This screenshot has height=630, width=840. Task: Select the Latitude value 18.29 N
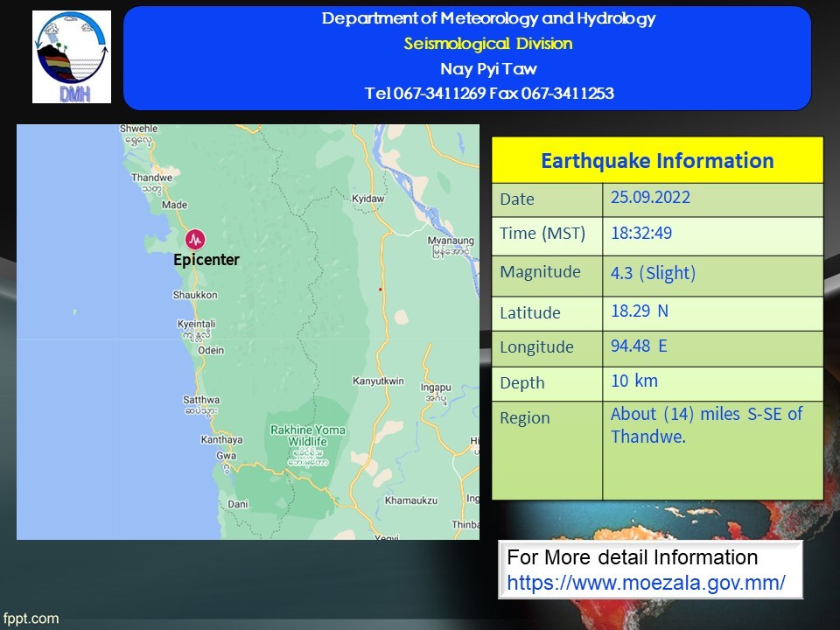640,310
